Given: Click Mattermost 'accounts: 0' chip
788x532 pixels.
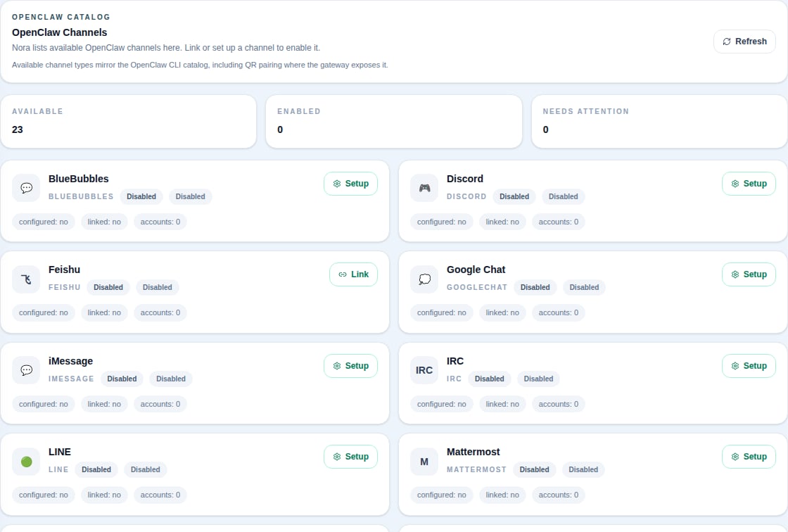Looking at the screenshot, I should point(559,495).
